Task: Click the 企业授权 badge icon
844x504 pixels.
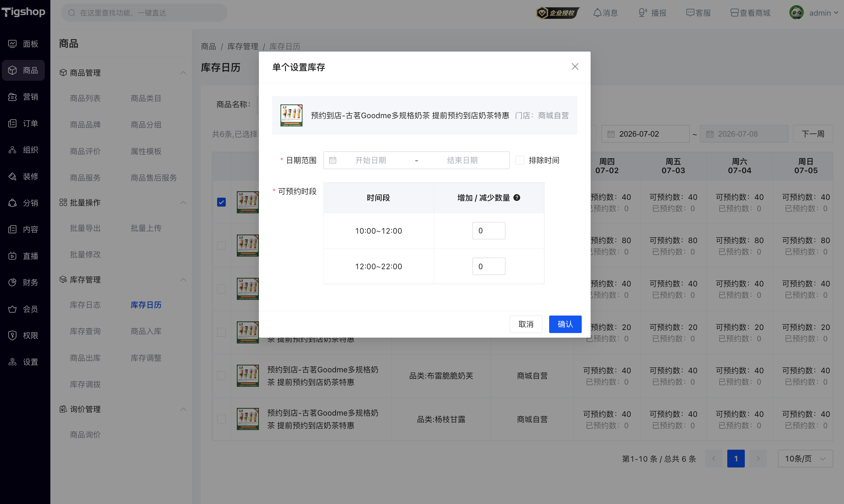Action: [x=542, y=13]
